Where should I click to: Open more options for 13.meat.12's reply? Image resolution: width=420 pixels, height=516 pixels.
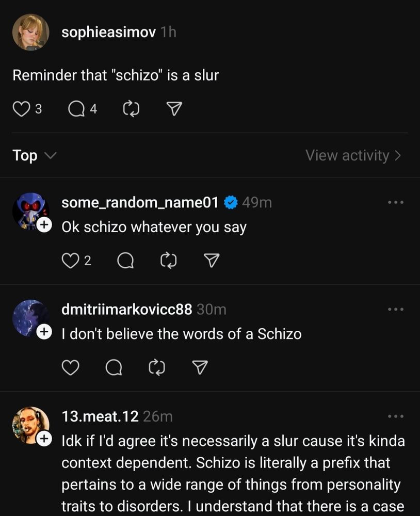[x=396, y=416]
